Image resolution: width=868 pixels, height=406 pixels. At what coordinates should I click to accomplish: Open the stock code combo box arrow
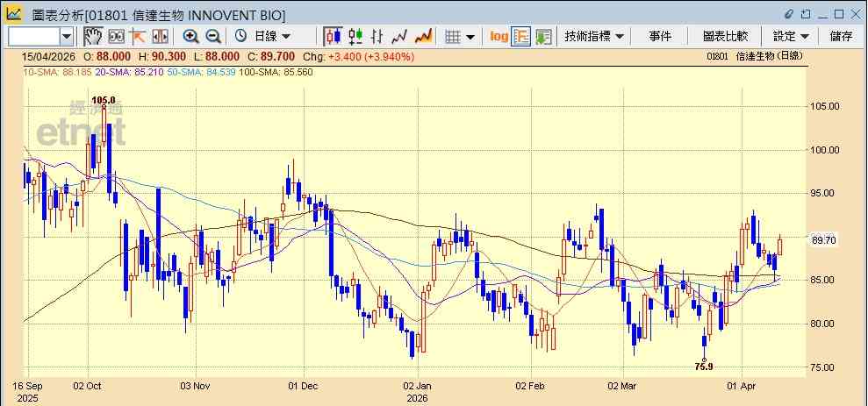67,37
